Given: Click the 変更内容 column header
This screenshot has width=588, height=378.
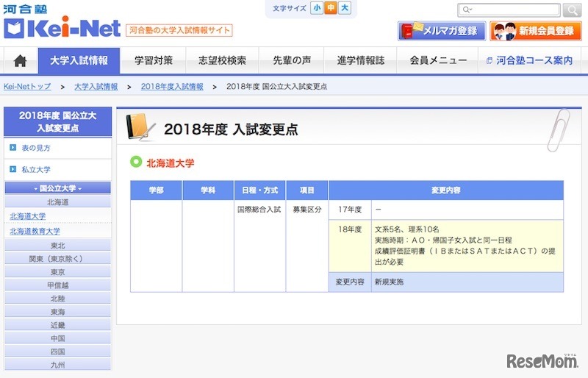Looking at the screenshot, I should click(x=446, y=190).
